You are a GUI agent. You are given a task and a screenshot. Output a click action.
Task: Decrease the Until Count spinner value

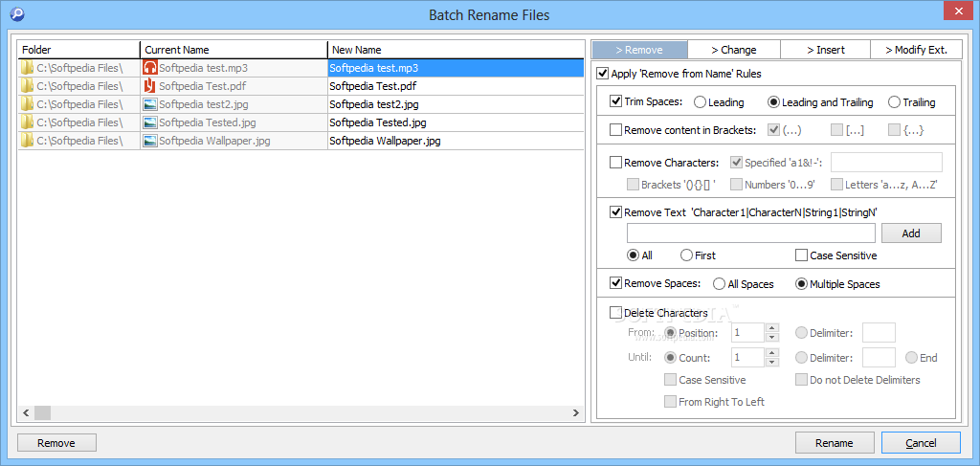772,363
